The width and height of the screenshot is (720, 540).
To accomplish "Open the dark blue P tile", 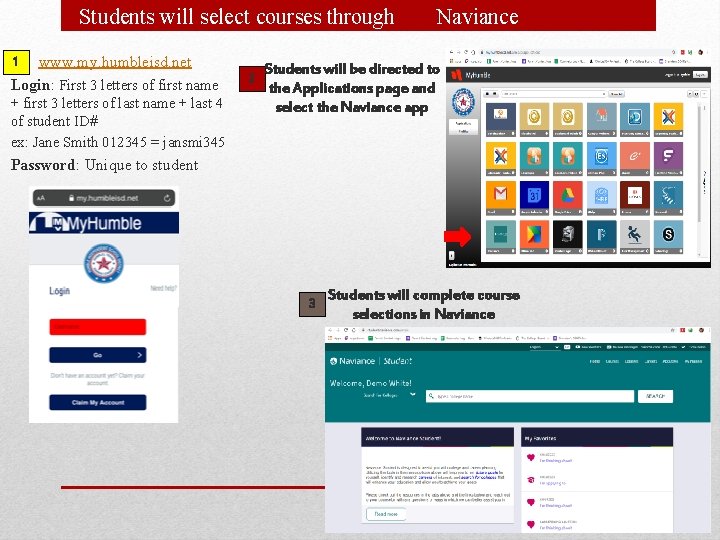I will click(601, 236).
